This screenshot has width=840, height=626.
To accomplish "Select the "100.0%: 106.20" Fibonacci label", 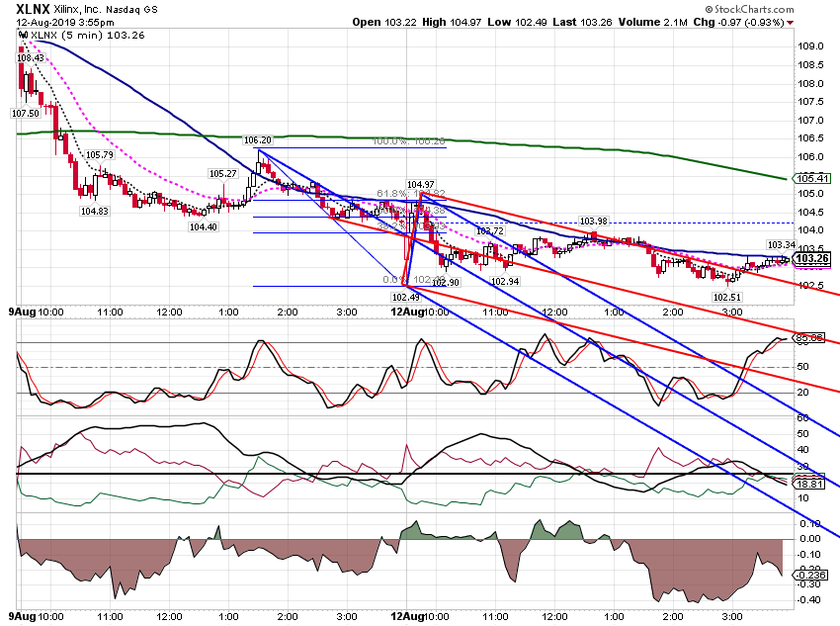I will (x=409, y=141).
